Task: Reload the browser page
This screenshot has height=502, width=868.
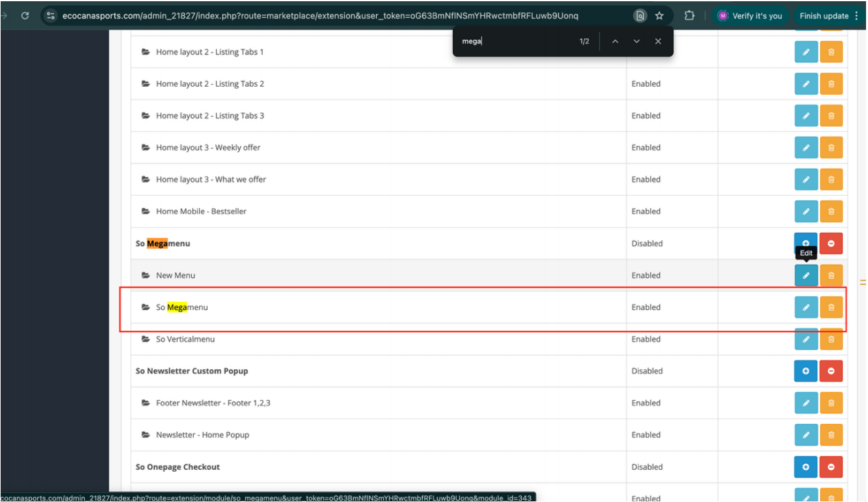Action: click(x=25, y=16)
